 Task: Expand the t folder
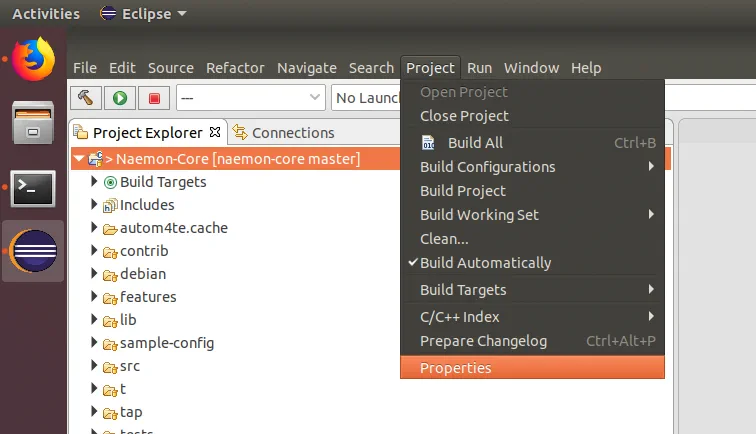[94, 388]
